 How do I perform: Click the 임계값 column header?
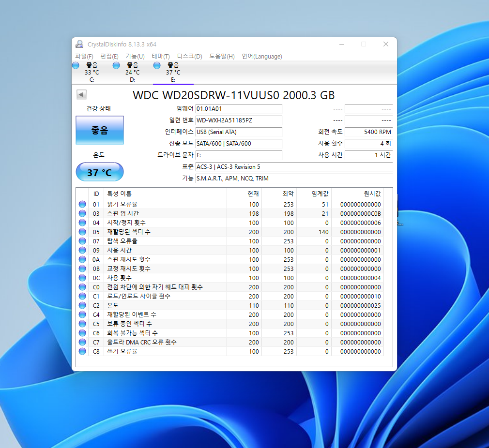(314, 194)
